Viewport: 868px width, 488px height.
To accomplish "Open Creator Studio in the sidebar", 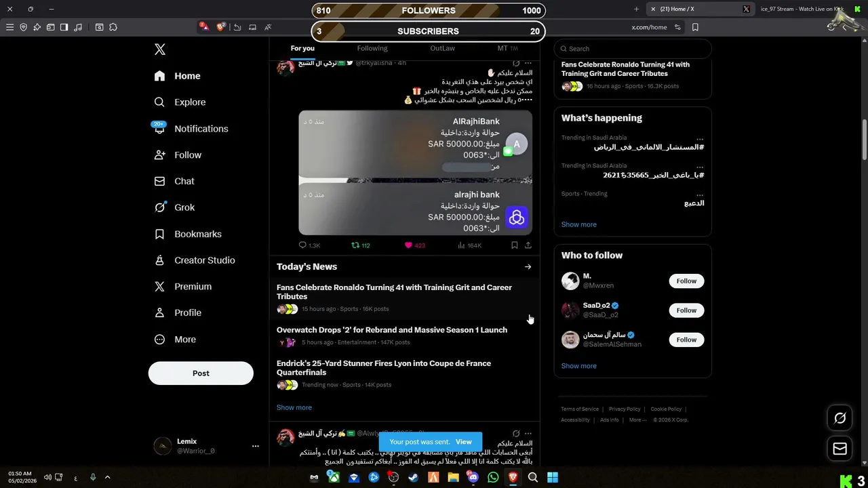I will pyautogui.click(x=194, y=260).
